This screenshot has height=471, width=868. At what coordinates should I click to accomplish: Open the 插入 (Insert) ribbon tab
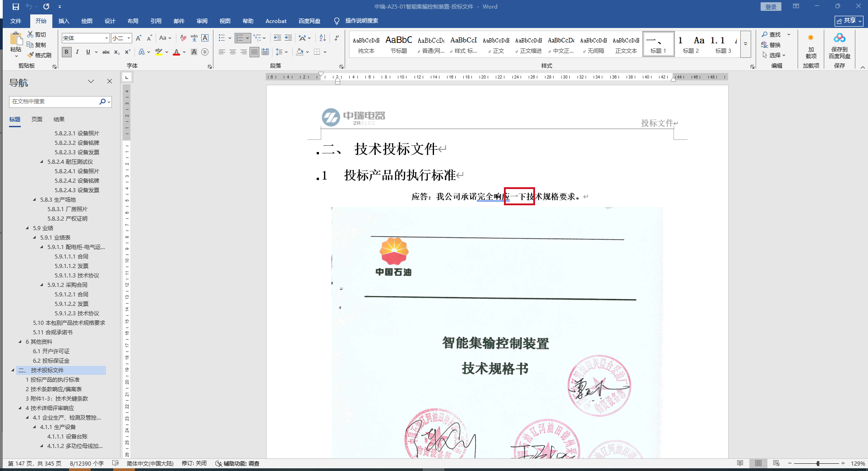click(64, 21)
